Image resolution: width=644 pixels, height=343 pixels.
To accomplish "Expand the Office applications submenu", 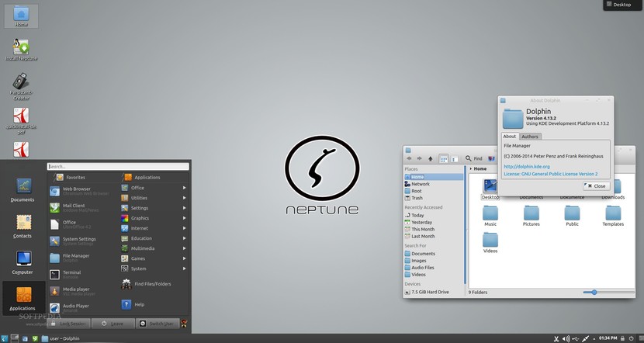I will [154, 188].
